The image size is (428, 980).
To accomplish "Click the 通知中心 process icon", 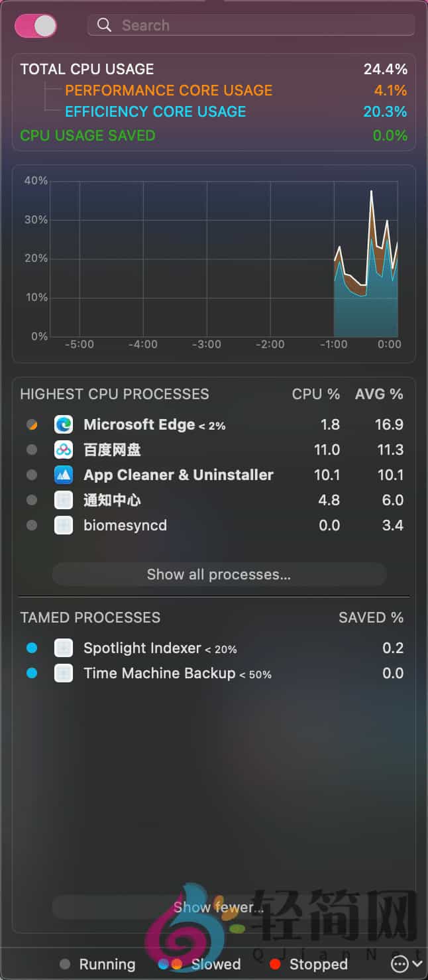I will [x=63, y=500].
